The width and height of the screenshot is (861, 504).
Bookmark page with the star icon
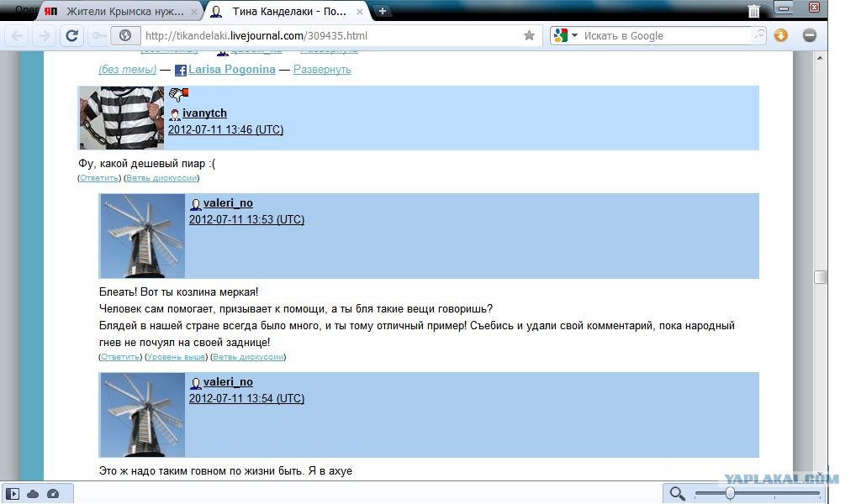pos(529,35)
